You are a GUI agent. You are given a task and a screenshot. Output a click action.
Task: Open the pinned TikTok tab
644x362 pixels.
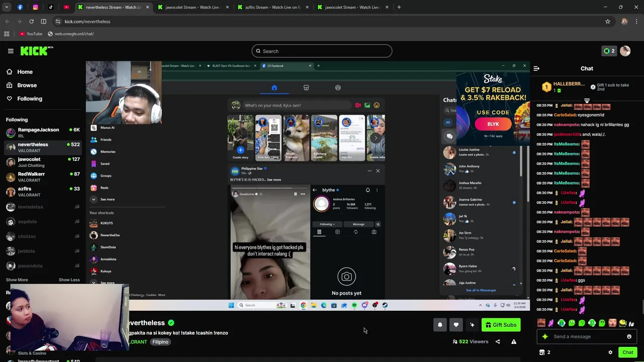pyautogui.click(x=51, y=7)
